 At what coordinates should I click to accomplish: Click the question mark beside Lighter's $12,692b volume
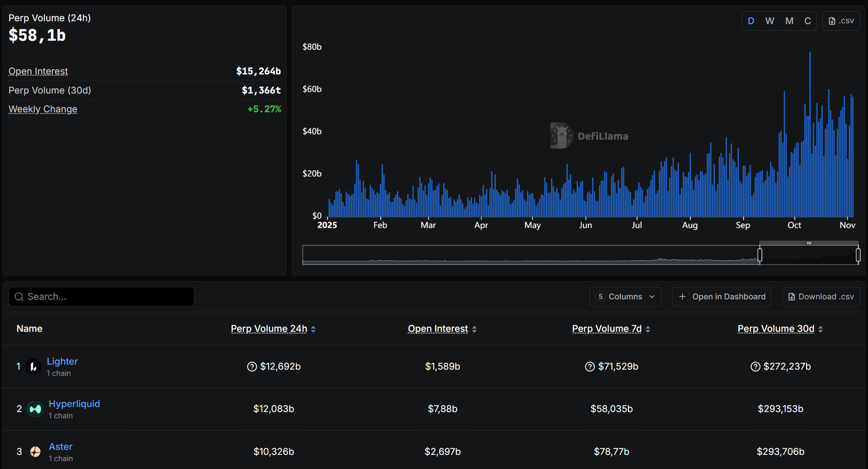point(252,367)
